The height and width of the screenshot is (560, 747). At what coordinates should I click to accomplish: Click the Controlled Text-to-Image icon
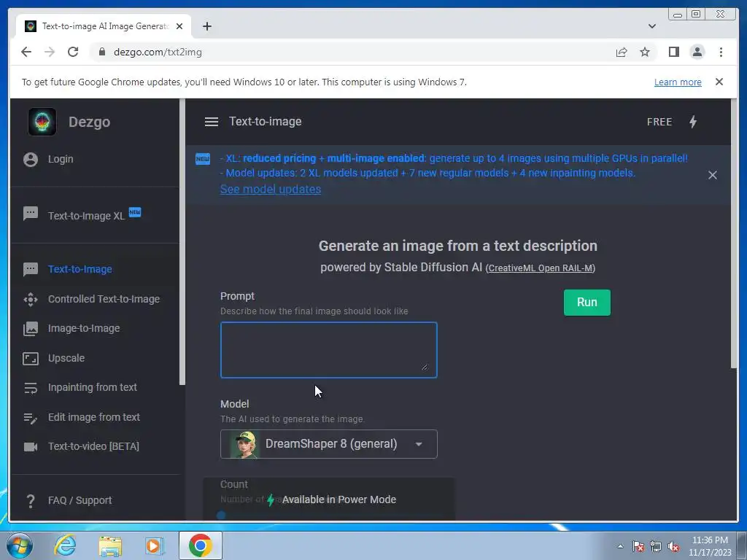coord(31,299)
